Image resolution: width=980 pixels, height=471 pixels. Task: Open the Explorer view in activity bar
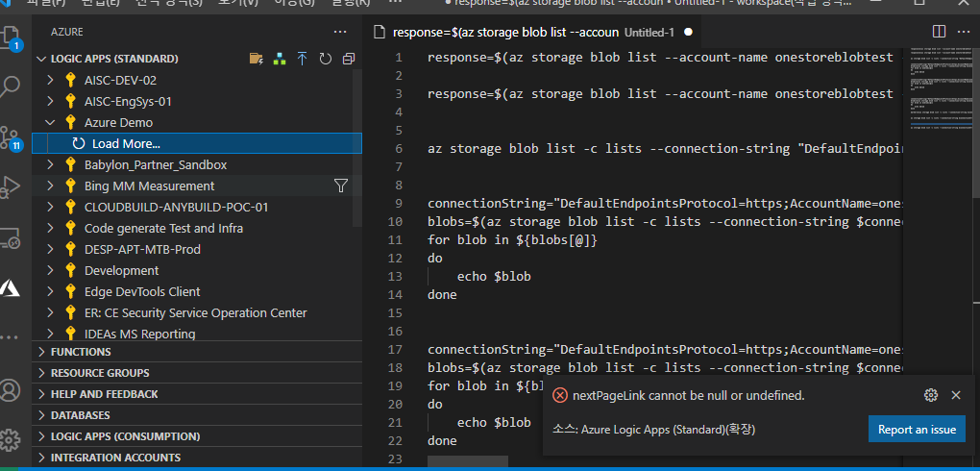click(12, 37)
